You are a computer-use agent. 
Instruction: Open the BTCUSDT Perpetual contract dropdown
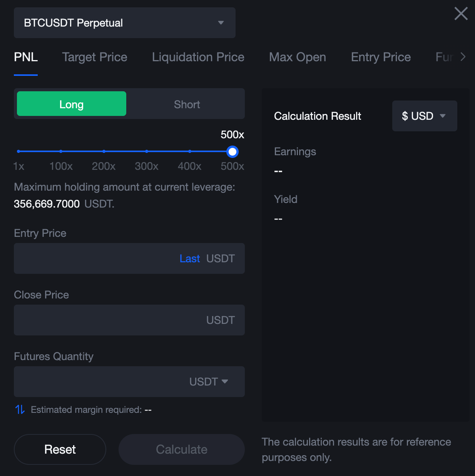pos(124,23)
